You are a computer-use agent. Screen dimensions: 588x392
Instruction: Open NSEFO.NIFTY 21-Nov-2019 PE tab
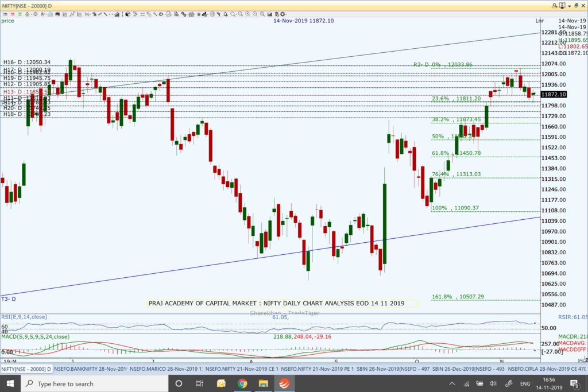[x=317, y=369]
